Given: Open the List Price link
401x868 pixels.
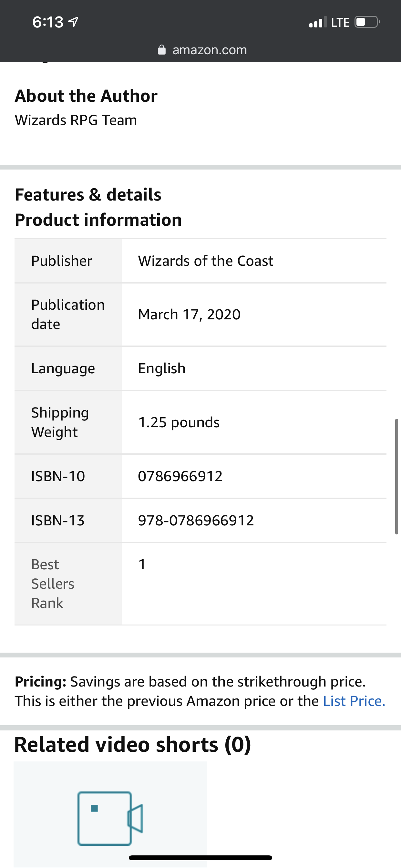Looking at the screenshot, I should pos(354,701).
